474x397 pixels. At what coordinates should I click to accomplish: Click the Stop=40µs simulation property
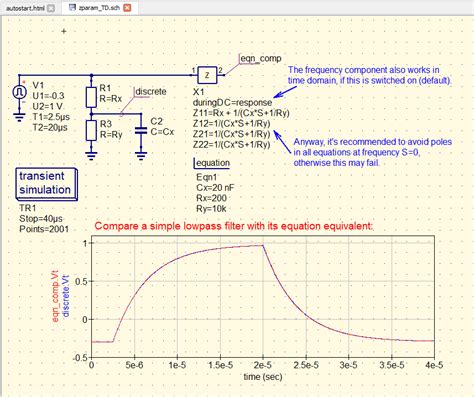[x=41, y=219]
